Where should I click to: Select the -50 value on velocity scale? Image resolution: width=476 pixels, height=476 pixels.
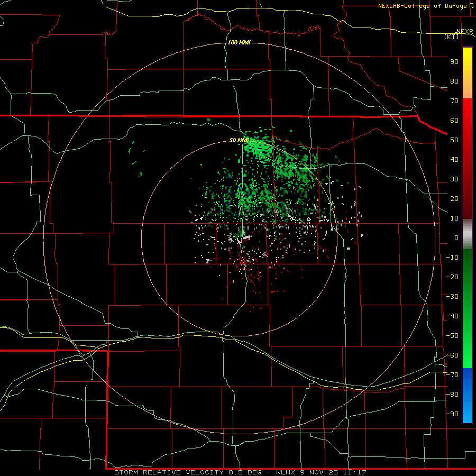[x=452, y=336]
